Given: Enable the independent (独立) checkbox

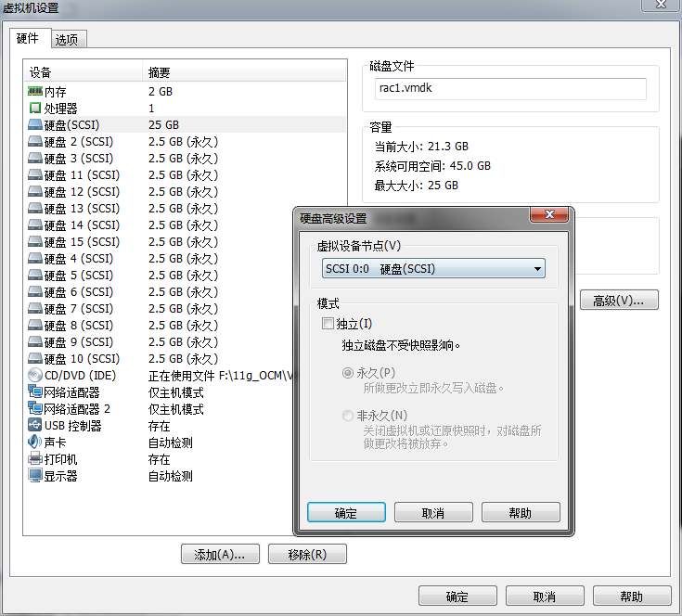Looking at the screenshot, I should point(327,324).
